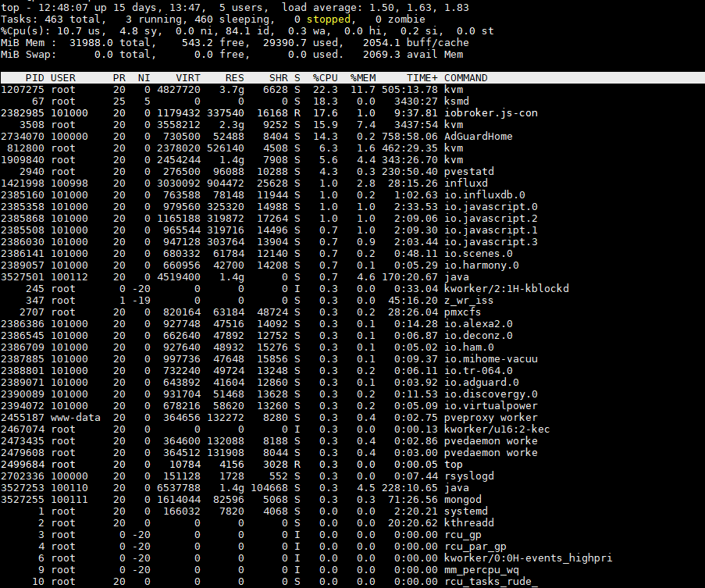Click the 2054.1 buff/cache value
This screenshot has width=705, height=588.
tap(382, 42)
